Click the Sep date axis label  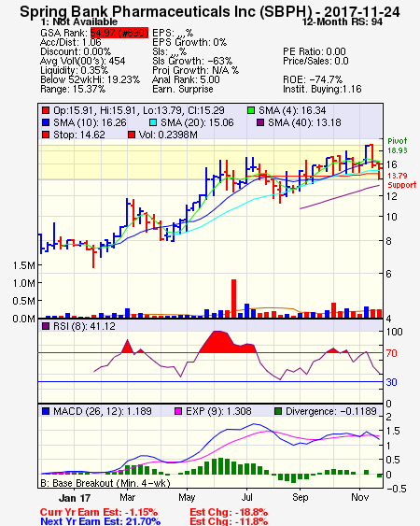[300, 497]
